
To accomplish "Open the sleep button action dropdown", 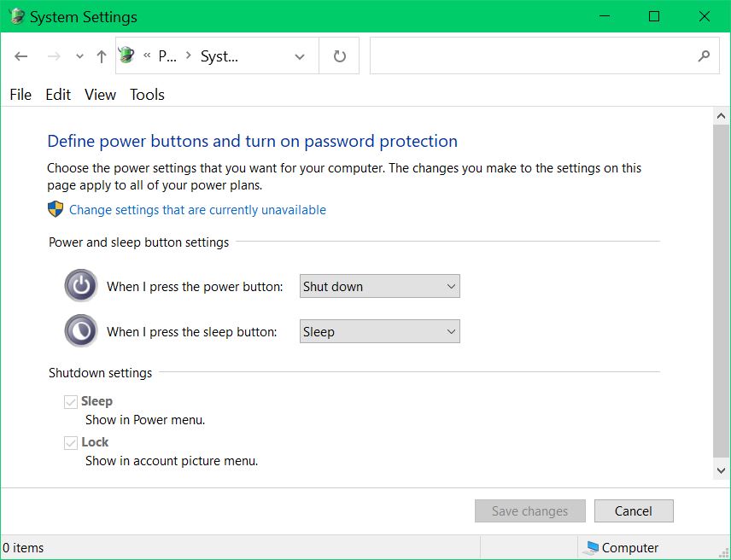I will 379,332.
